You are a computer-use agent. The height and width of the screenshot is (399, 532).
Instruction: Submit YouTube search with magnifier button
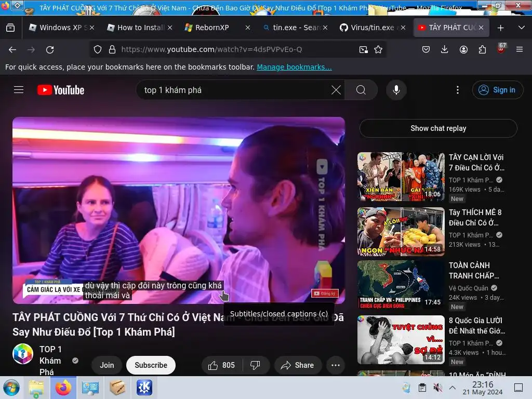(x=361, y=90)
